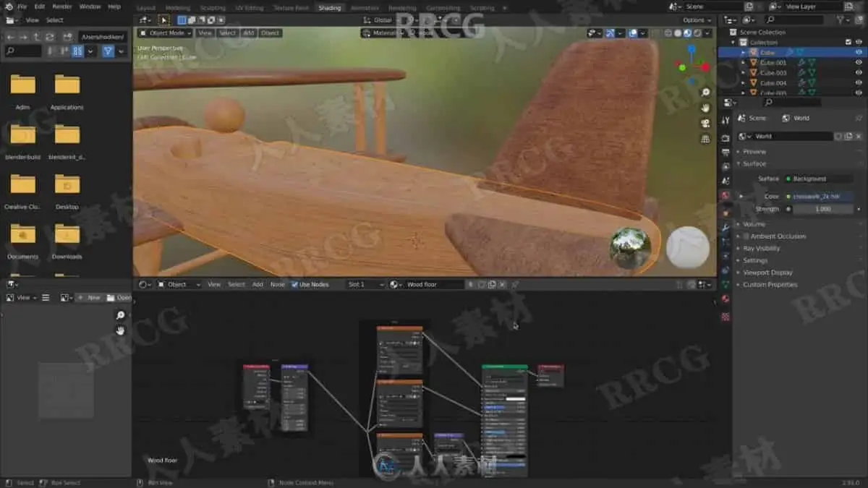The width and height of the screenshot is (868, 488).
Task: Open the Modifiers wrench properties tab
Action: [x=726, y=227]
